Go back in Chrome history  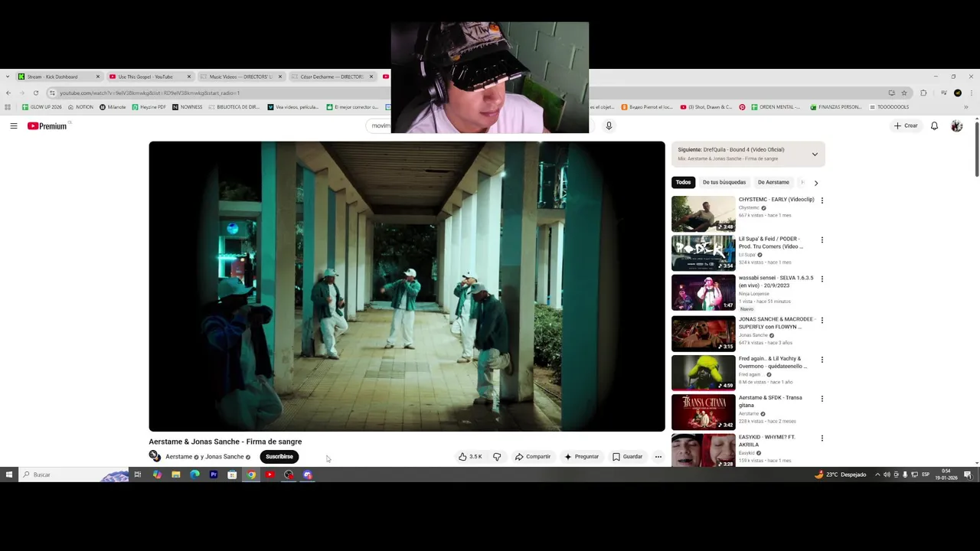pos(8,93)
